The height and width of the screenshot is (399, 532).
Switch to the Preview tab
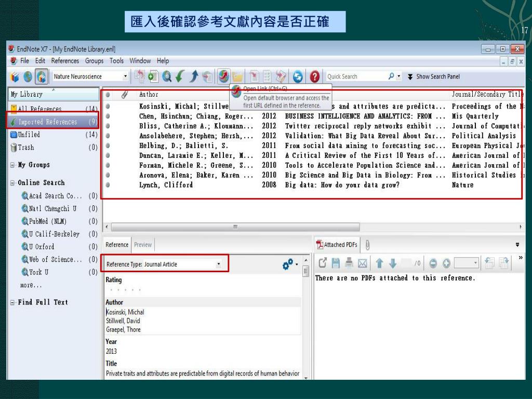(143, 245)
